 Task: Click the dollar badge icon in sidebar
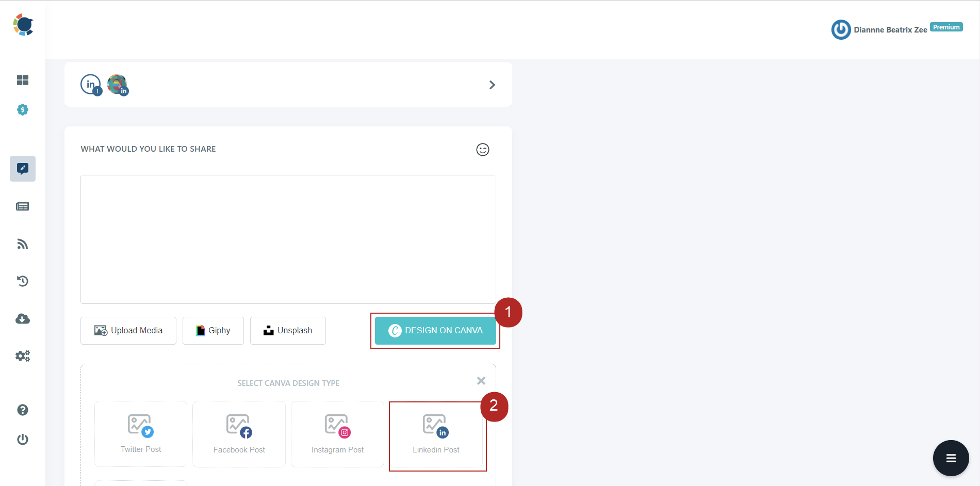tap(23, 110)
